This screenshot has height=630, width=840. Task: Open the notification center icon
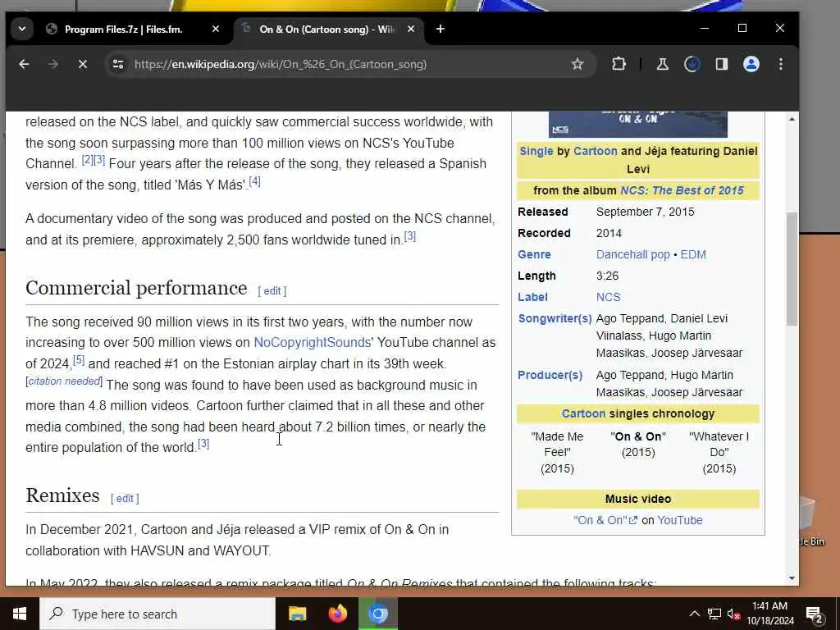tap(815, 614)
